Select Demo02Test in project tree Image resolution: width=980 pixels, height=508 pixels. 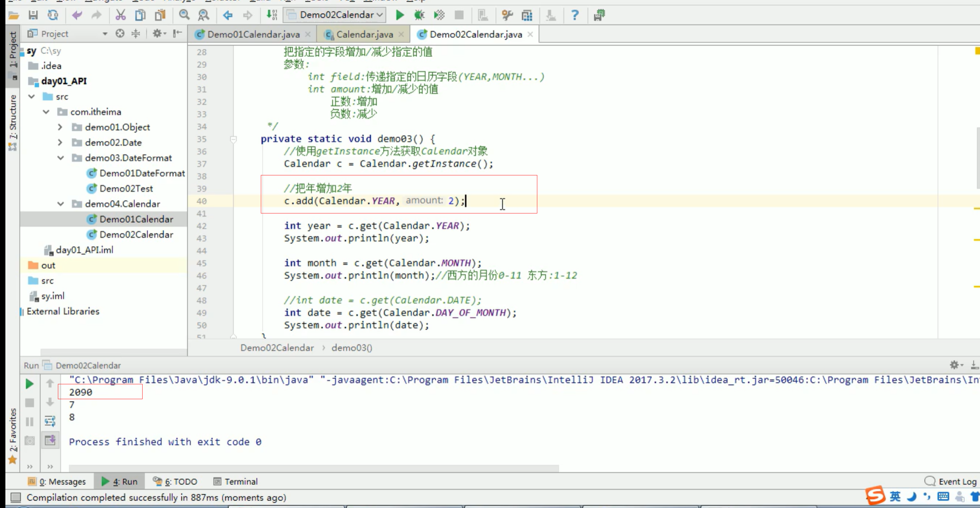(x=126, y=189)
